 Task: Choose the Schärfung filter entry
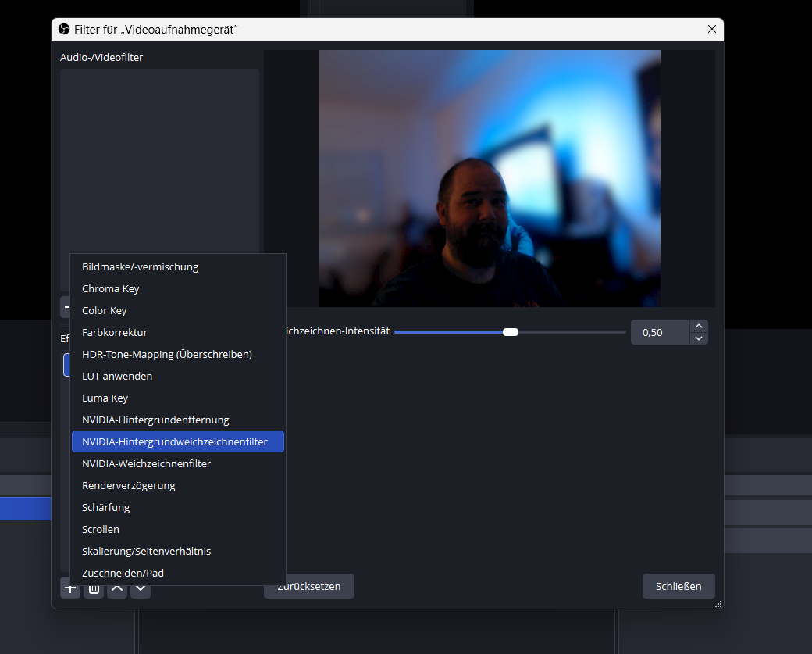(106, 507)
